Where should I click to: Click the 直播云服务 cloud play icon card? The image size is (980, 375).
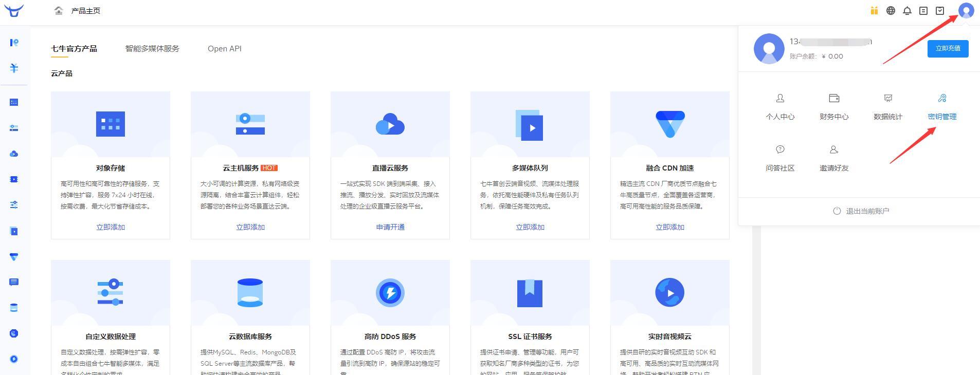pyautogui.click(x=390, y=124)
